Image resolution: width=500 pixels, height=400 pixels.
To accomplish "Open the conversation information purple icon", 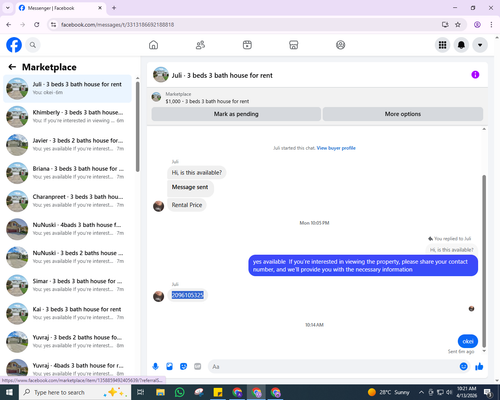I will click(475, 75).
